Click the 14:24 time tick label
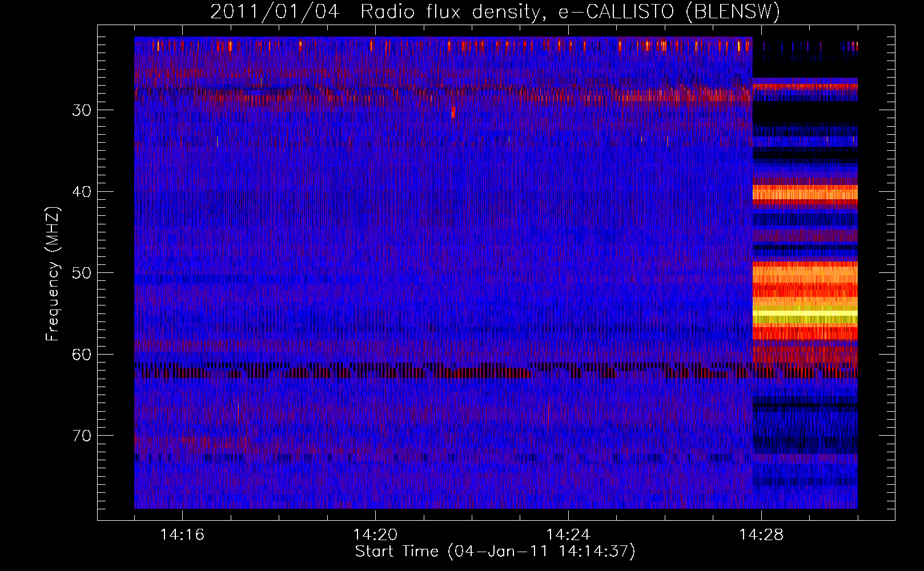 (568, 534)
